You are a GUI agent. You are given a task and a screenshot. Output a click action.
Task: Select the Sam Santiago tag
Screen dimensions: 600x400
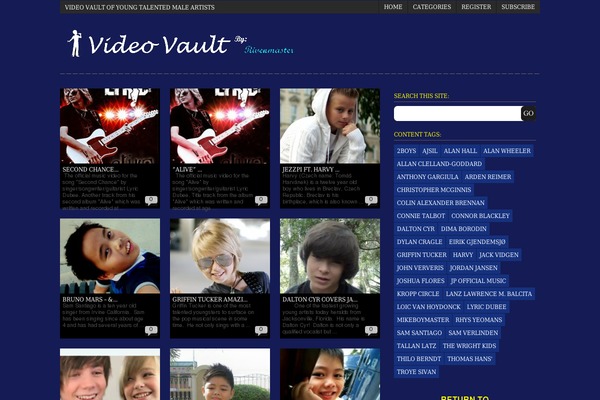tap(419, 333)
